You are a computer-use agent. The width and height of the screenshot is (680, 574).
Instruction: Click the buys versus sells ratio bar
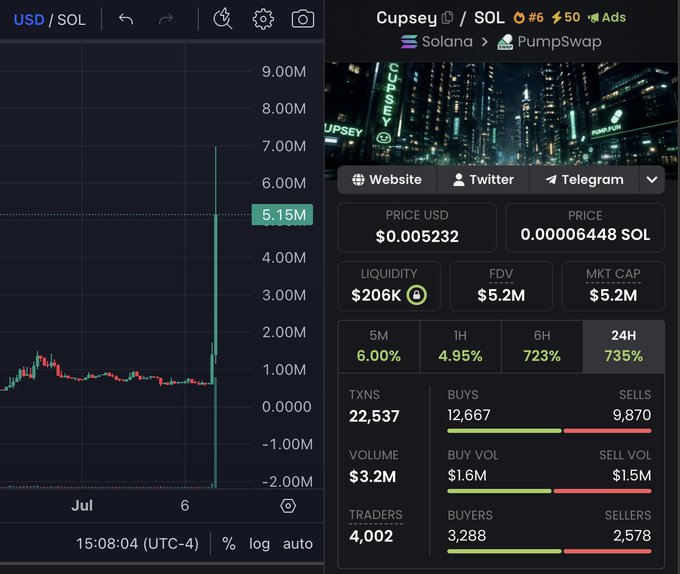coord(549,431)
